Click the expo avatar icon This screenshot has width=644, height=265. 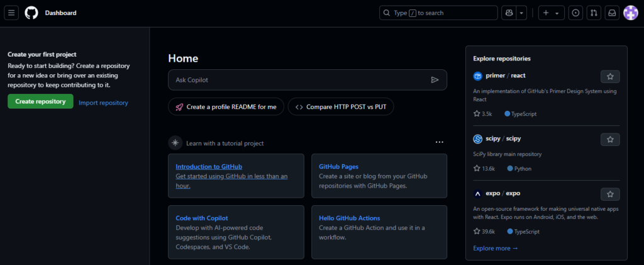coord(478,193)
